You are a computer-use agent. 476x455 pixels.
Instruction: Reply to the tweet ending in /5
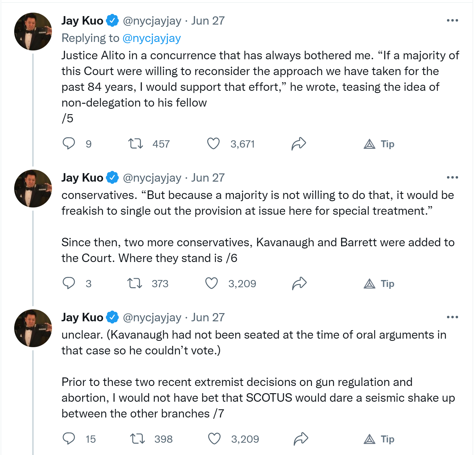coord(69,143)
